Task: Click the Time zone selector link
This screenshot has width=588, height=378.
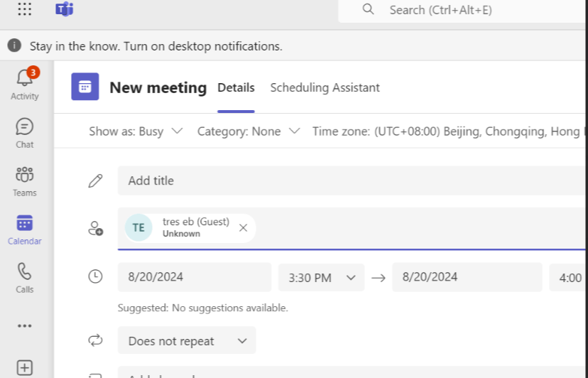Action: click(x=447, y=131)
